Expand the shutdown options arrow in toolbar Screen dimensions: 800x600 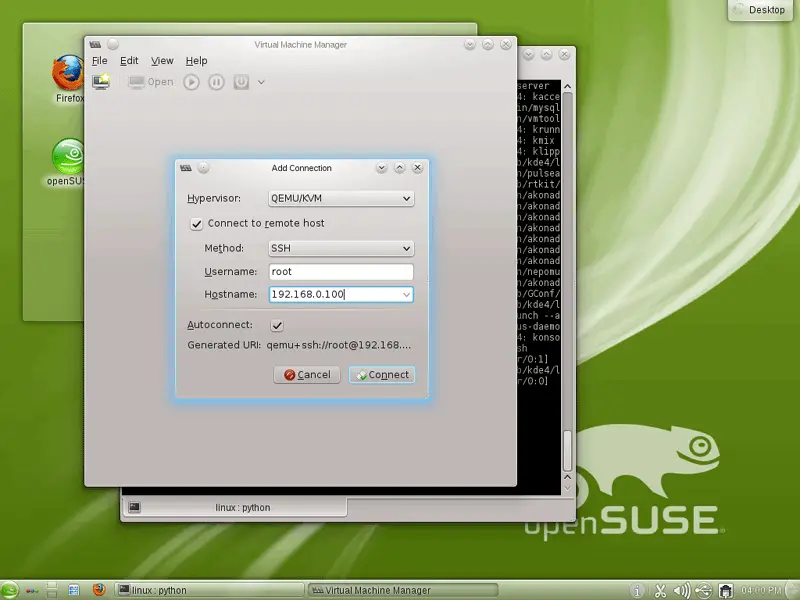point(261,82)
